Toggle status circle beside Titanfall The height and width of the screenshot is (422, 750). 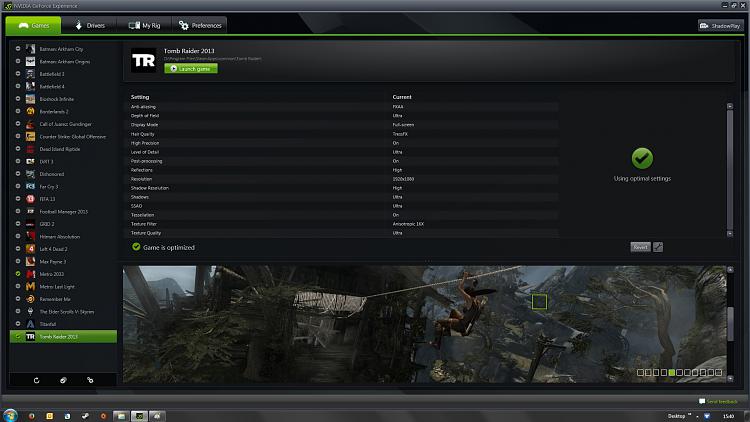coord(18,324)
